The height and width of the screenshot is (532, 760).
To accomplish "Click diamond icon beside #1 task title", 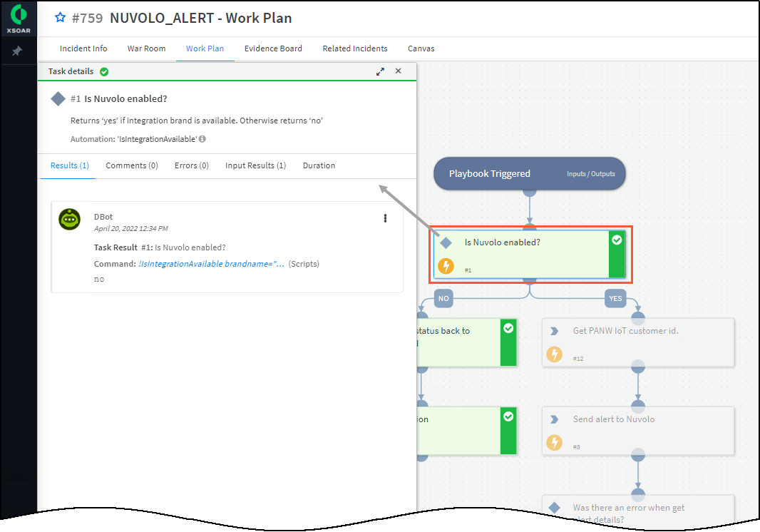I will point(58,99).
